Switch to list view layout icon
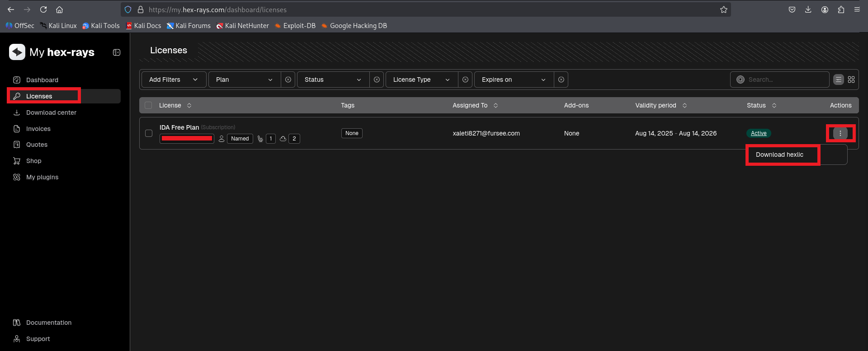This screenshot has height=351, width=868. tap(839, 80)
